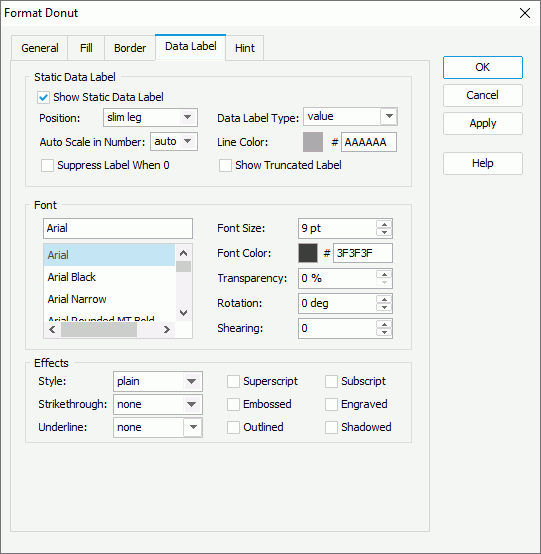This screenshot has height=554, width=541.
Task: Uncheck Show Static Data Label
Action: point(43,97)
